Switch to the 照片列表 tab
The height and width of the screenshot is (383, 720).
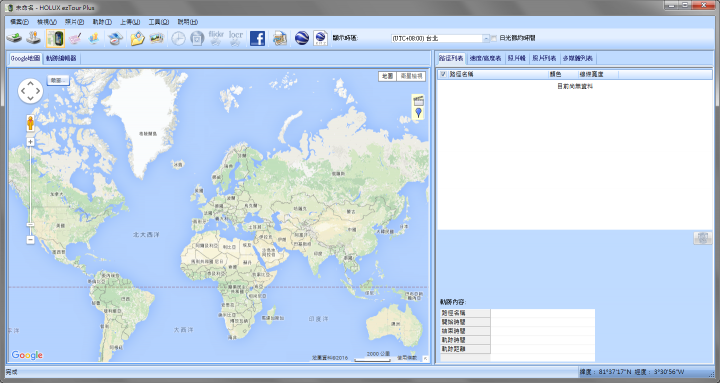point(544,58)
